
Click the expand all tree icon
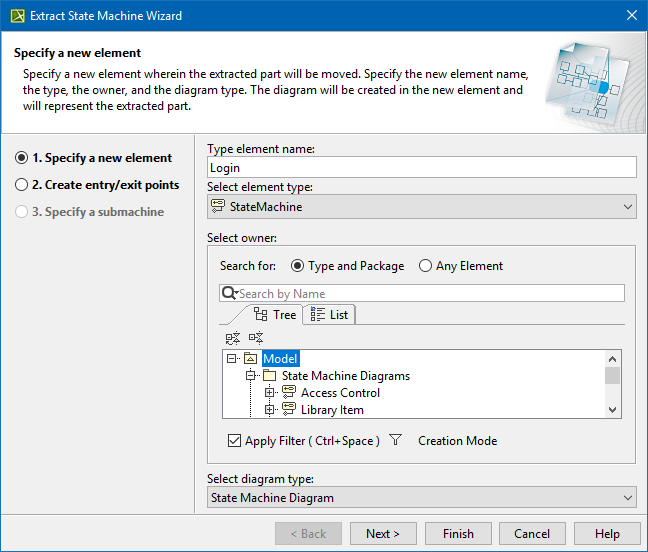point(233,338)
